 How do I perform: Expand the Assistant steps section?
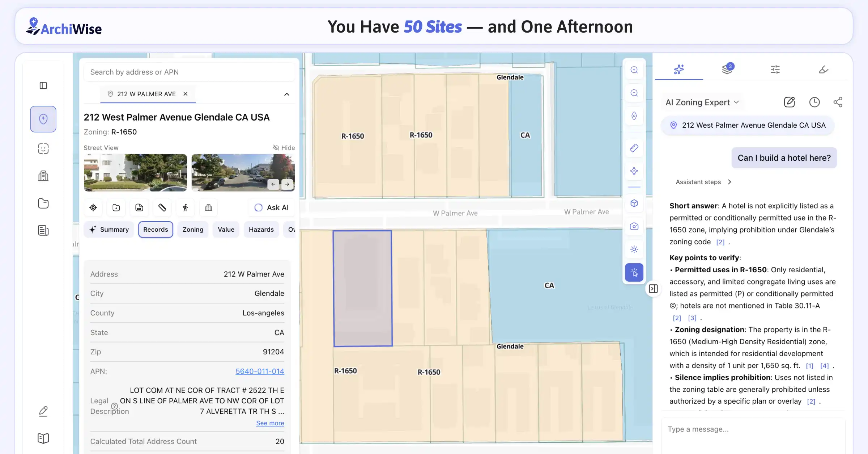(x=703, y=182)
